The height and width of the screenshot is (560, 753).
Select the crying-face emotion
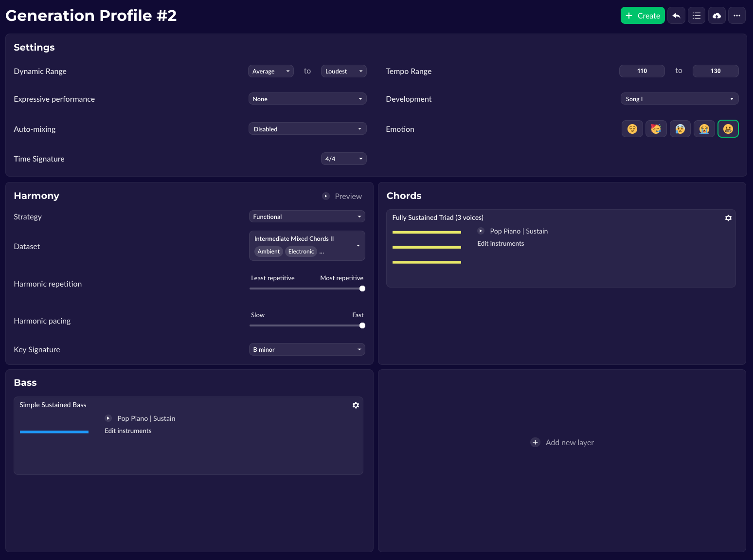704,129
